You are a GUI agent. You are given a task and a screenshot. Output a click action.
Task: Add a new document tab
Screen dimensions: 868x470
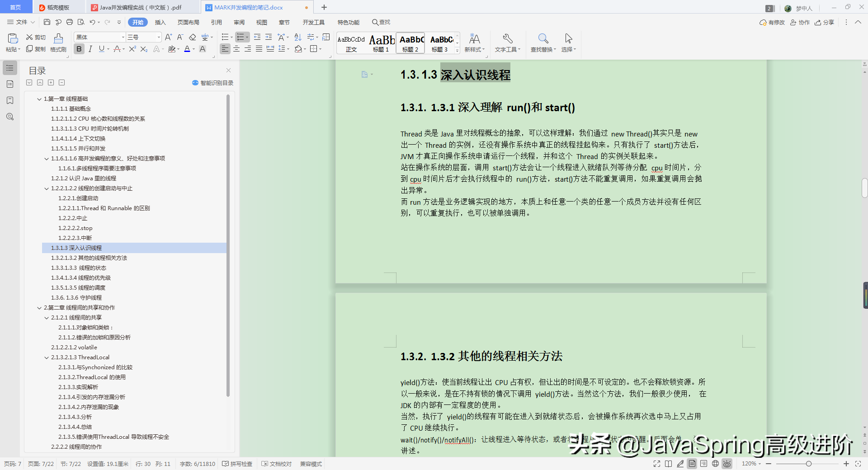click(324, 7)
